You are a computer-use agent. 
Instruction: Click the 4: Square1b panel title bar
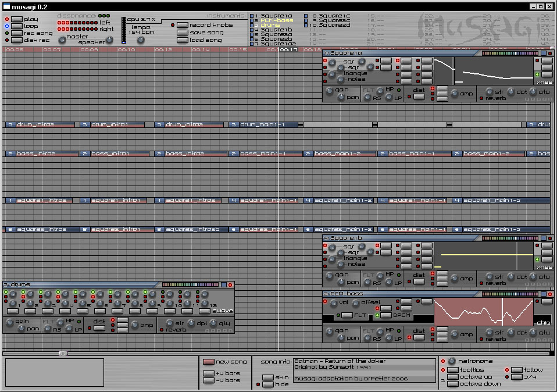pos(399,238)
